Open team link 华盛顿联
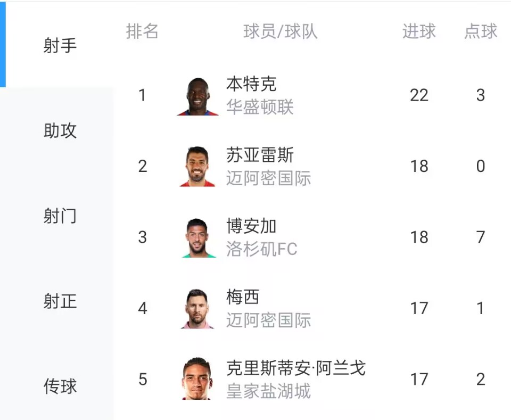511x420 pixels. point(260,107)
